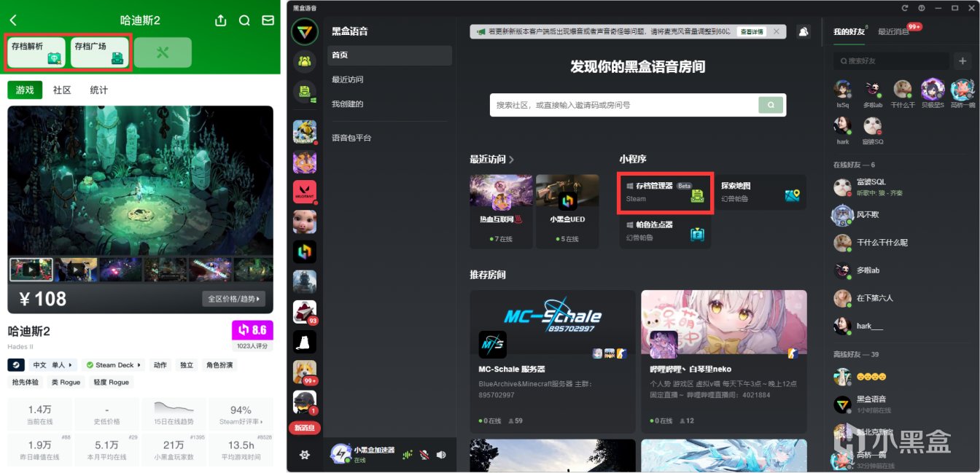Go back from the 哈迪斯2 game page
Screen dimensions: 980x473
pos(13,20)
